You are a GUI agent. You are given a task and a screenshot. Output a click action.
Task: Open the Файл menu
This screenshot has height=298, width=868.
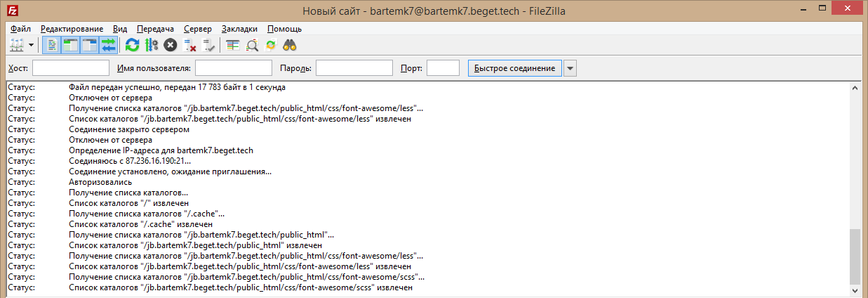pyautogui.click(x=21, y=29)
